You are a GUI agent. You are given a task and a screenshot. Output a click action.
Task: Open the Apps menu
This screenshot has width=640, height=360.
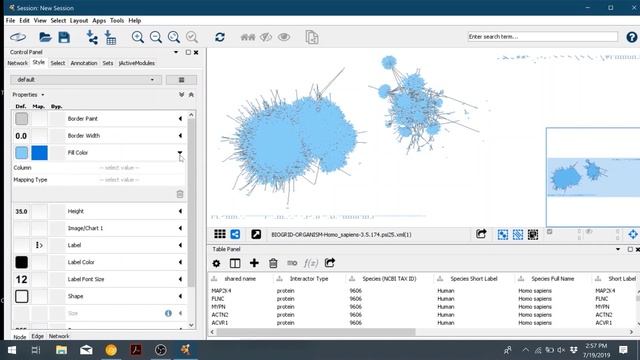click(x=99, y=20)
